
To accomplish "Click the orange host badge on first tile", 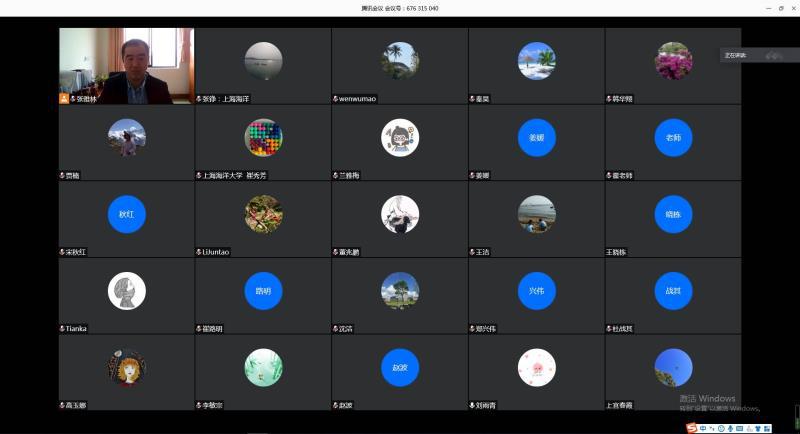I will [64, 99].
